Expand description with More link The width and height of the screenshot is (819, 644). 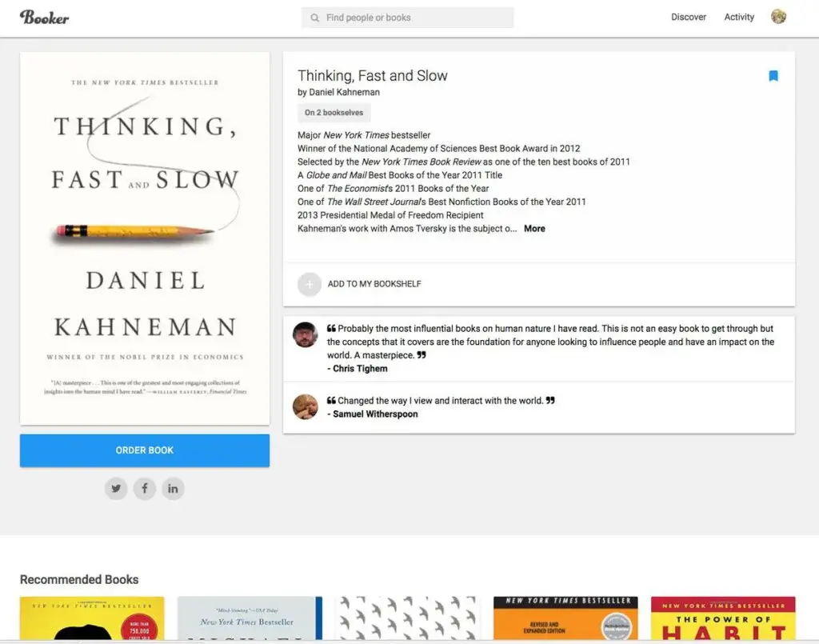534,229
